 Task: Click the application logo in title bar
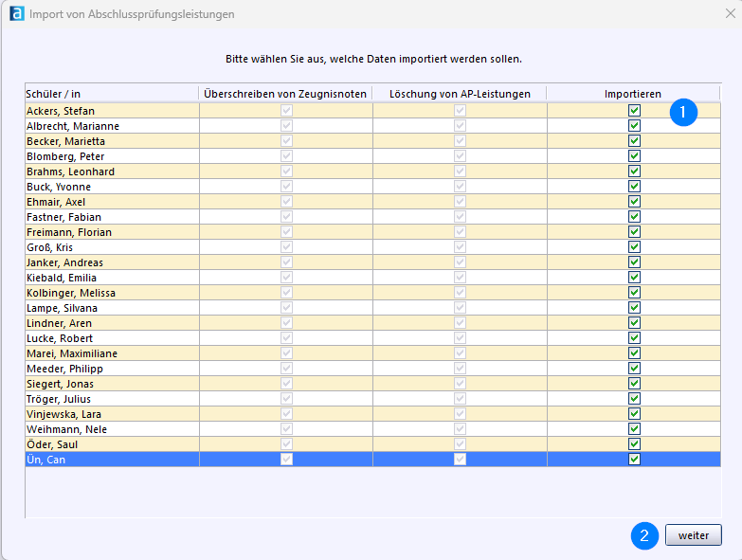17,13
